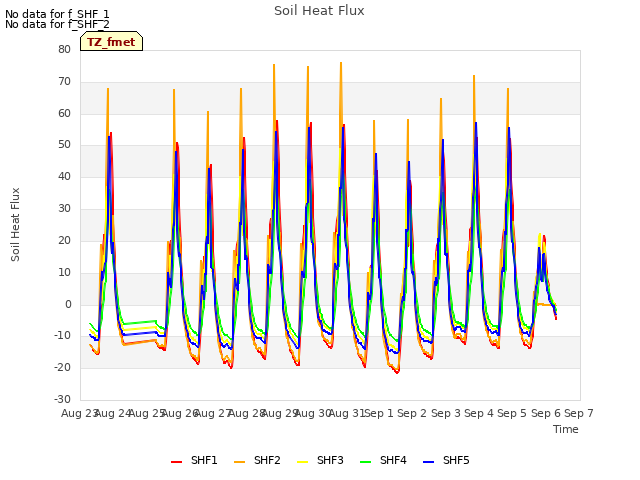
Task: Click the Sep 2 x-axis date label
Action: pos(412,413)
